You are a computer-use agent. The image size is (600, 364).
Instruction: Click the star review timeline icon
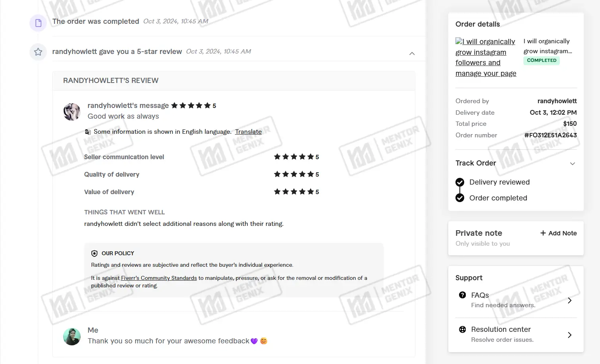coord(38,52)
